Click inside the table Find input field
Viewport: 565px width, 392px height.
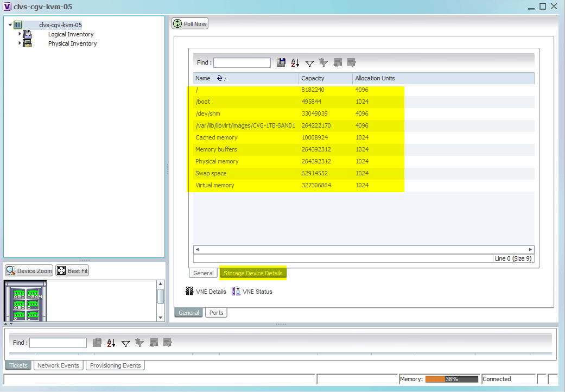(242, 62)
